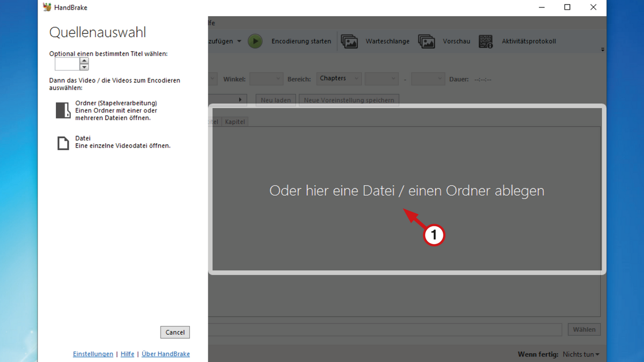Click the Ordner (Stapelverarbeitung) folder icon
The image size is (644, 362).
tap(63, 110)
